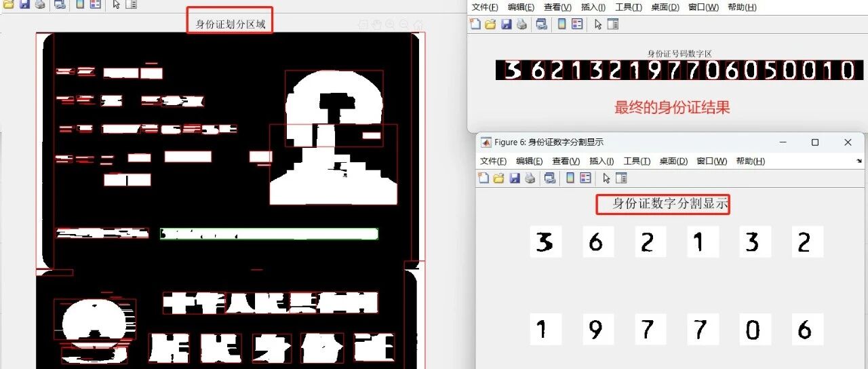New figure icon in 身份证号码数字区 window toolbar

475,24
